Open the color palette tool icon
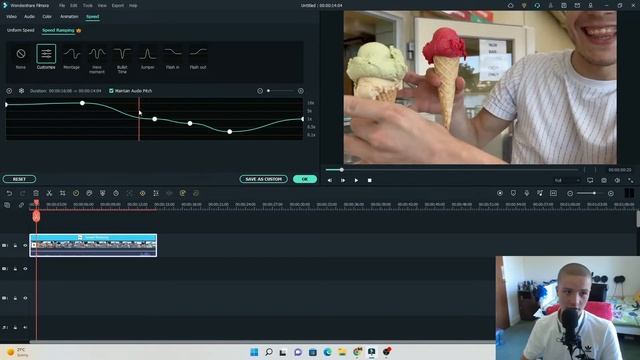The image size is (640, 360). pos(89,193)
